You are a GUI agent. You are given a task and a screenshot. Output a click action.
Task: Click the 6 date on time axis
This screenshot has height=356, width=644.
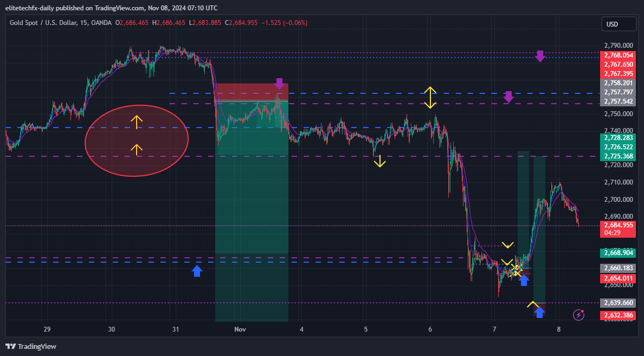(x=430, y=329)
